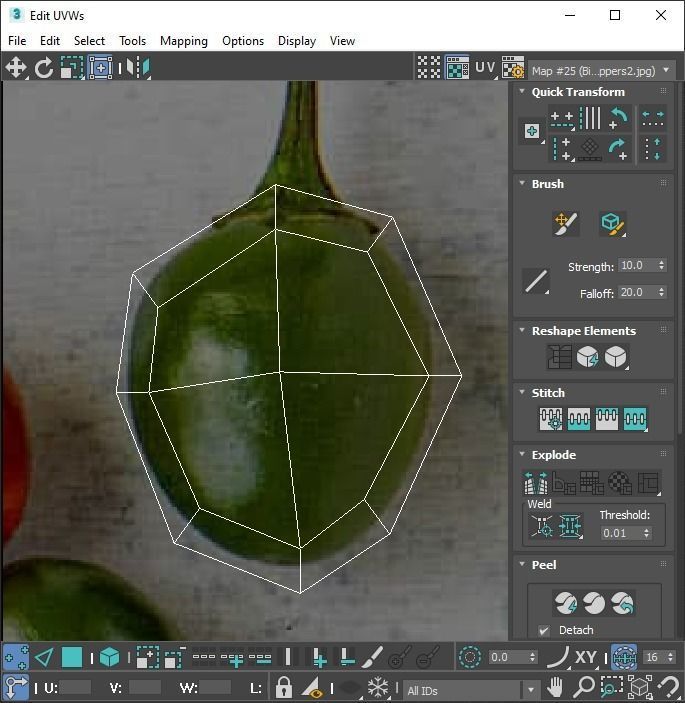Open the Options menu
The width and height of the screenshot is (685, 703).
pyautogui.click(x=243, y=41)
